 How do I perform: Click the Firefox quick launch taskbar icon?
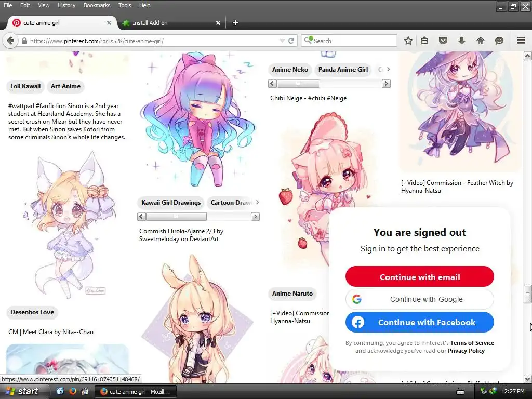72,391
